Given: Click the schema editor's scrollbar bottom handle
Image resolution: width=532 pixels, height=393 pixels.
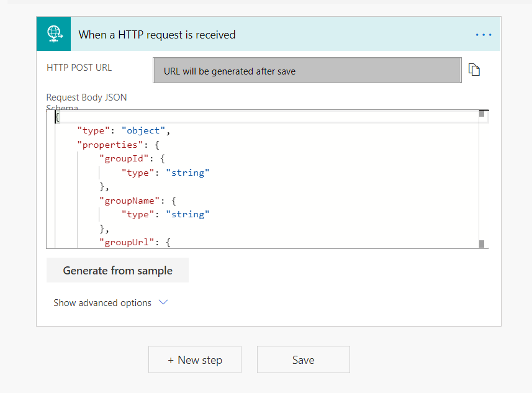Looking at the screenshot, I should coord(482,244).
